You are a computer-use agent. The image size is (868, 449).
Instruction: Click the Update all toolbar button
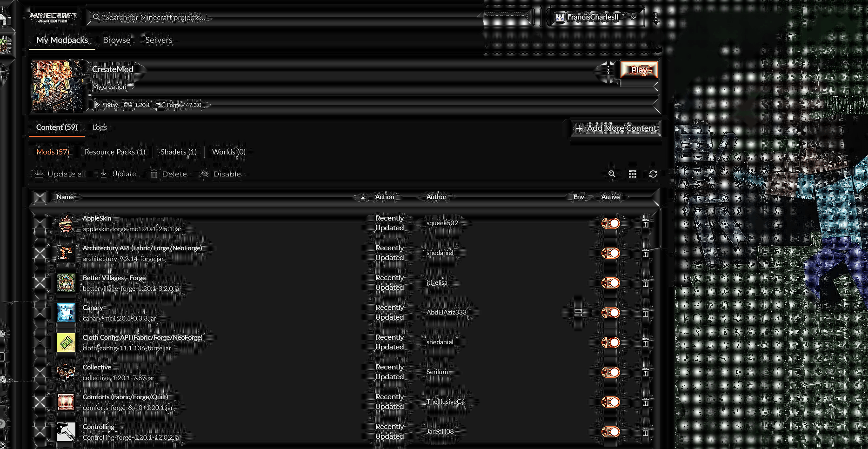pyautogui.click(x=60, y=174)
